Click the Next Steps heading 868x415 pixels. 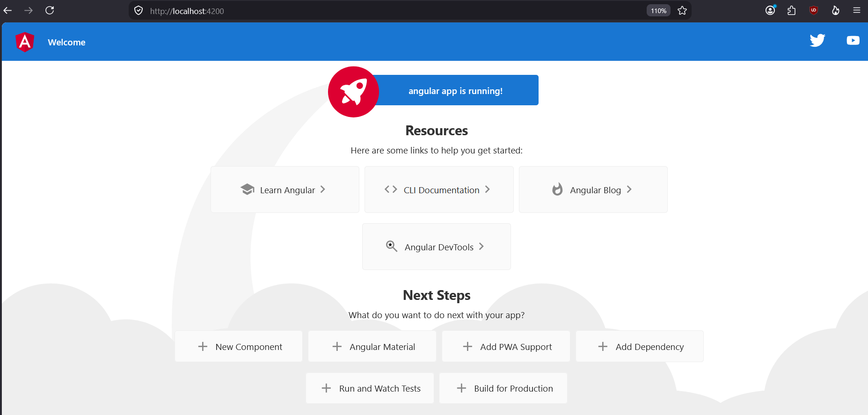click(x=437, y=295)
